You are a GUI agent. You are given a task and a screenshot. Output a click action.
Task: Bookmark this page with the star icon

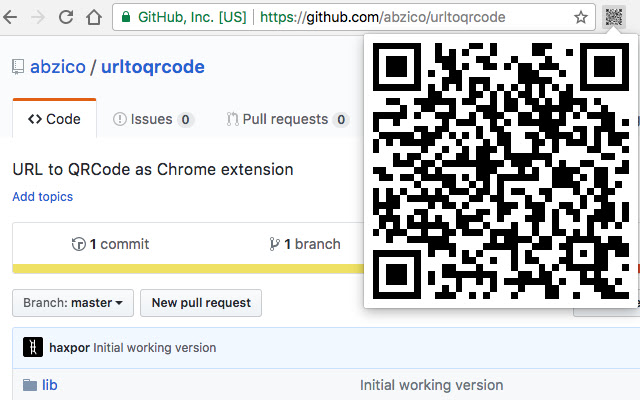[x=580, y=17]
